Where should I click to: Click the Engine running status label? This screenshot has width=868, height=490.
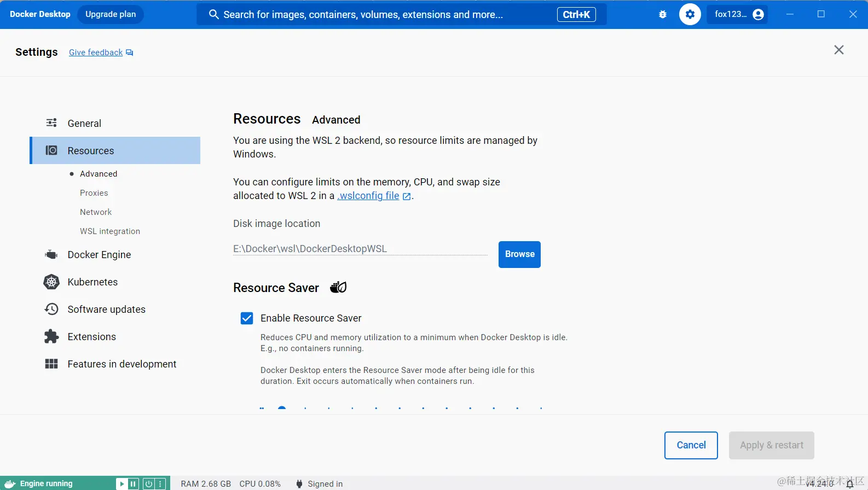pos(47,484)
